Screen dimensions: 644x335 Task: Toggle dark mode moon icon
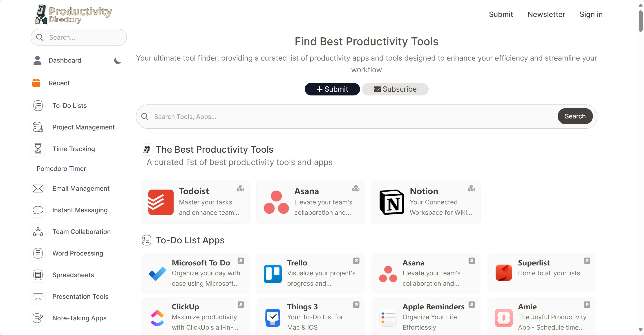click(118, 60)
